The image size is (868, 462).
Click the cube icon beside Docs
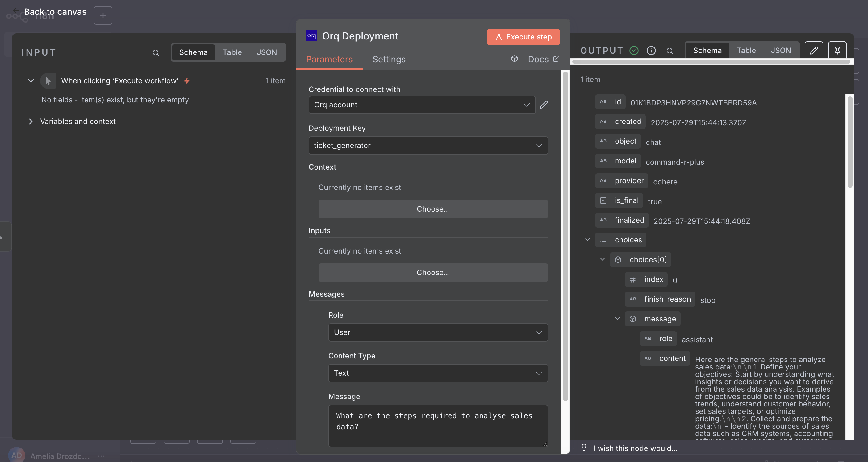click(x=514, y=59)
